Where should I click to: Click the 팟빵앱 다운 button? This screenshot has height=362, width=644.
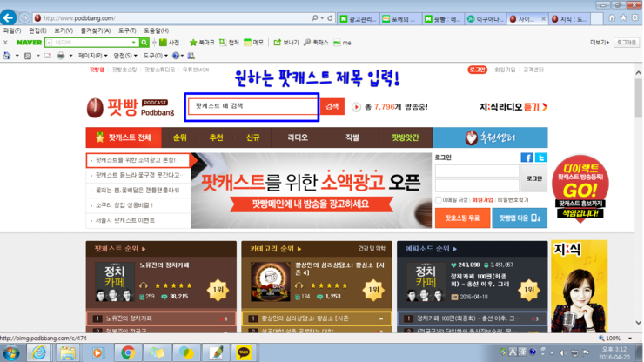tap(520, 218)
